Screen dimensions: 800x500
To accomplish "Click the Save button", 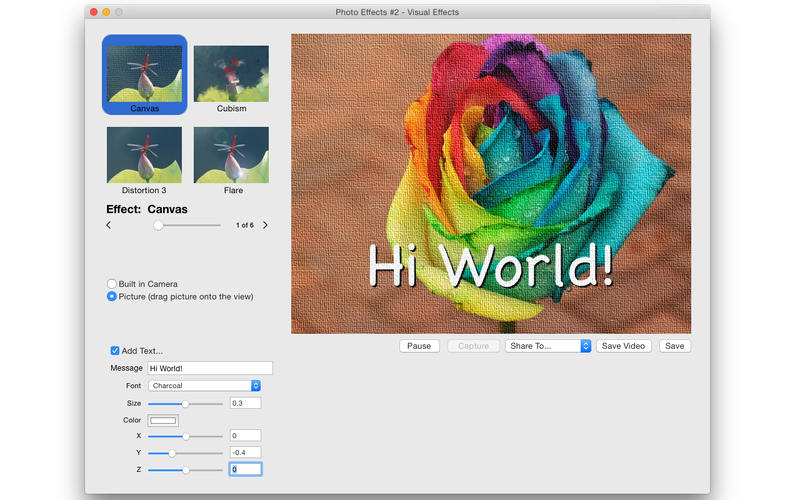I will pyautogui.click(x=674, y=346).
